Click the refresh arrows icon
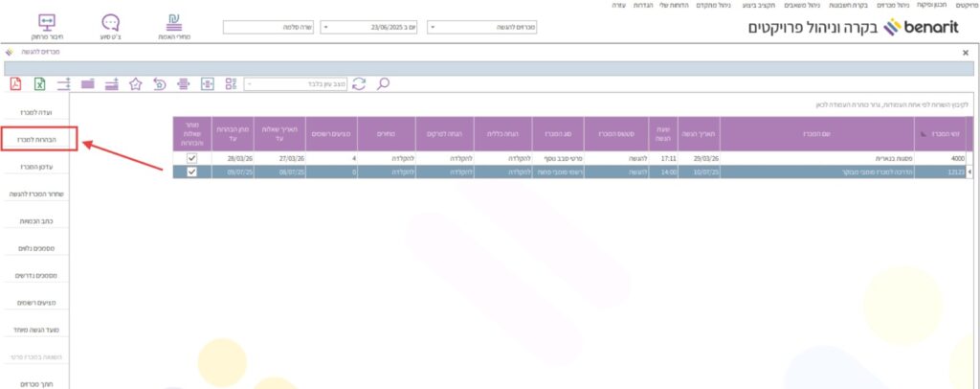 point(359,84)
